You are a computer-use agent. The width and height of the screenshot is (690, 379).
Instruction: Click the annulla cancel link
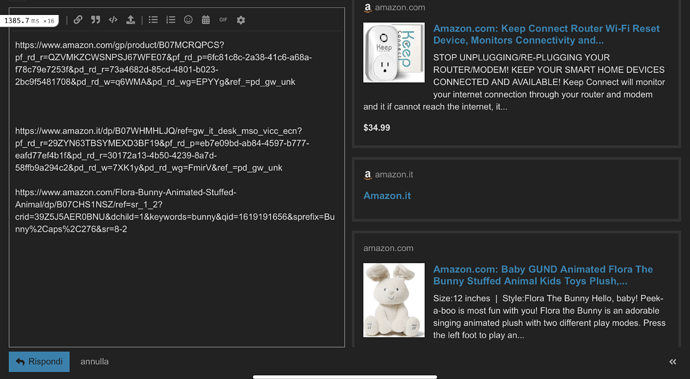(x=94, y=361)
